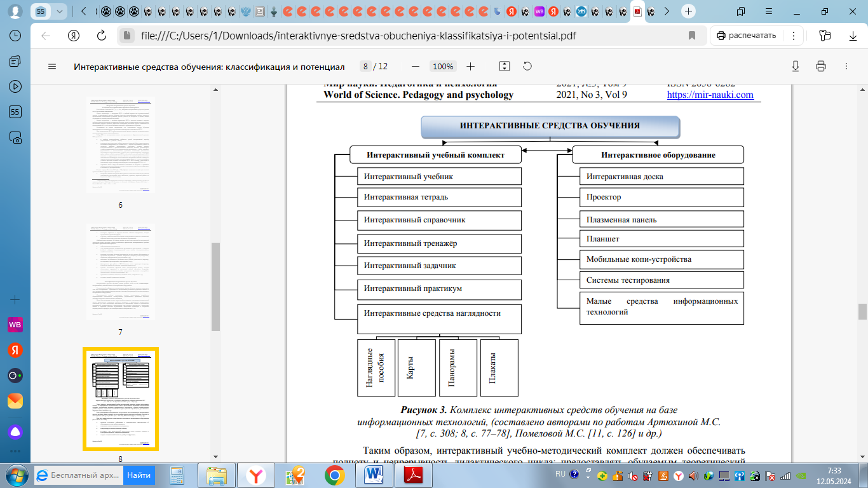The height and width of the screenshot is (488, 868).
Task: Switch to the active PDF tab
Action: [x=637, y=11]
